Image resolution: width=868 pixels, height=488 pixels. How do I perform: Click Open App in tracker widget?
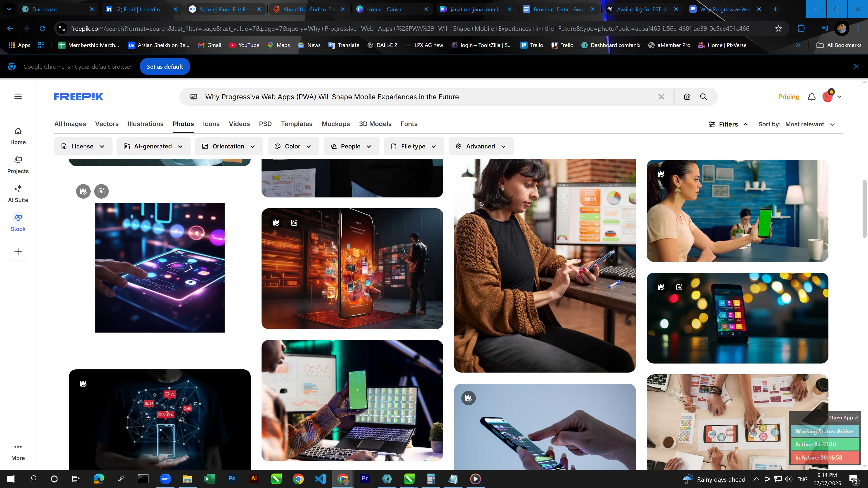[843, 417]
